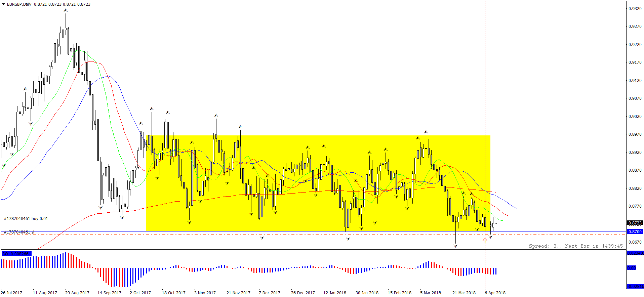Screen dimensions: 644x297
Task: Click the current price tag 0.8723
Action: 635,223
